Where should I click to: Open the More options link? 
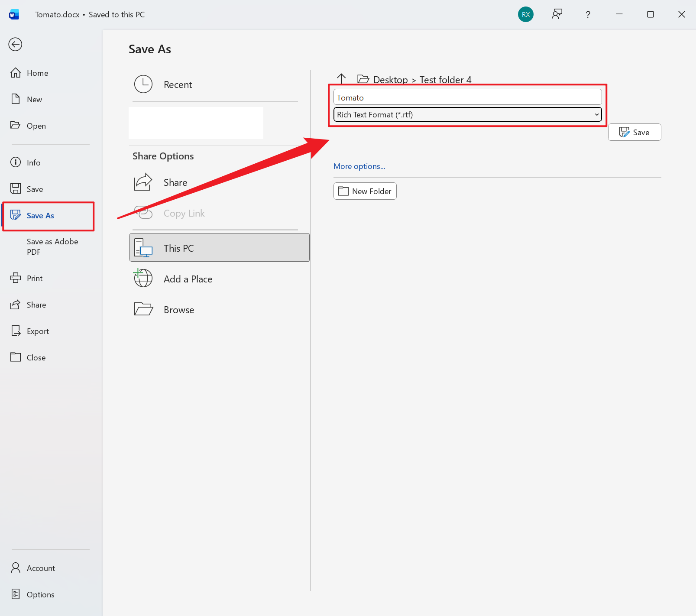click(x=359, y=166)
